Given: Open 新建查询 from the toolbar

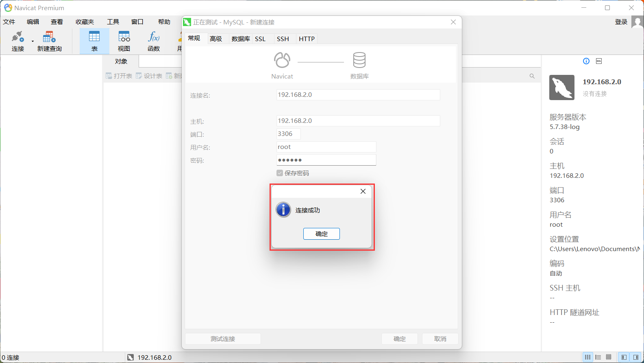Looking at the screenshot, I should click(49, 41).
